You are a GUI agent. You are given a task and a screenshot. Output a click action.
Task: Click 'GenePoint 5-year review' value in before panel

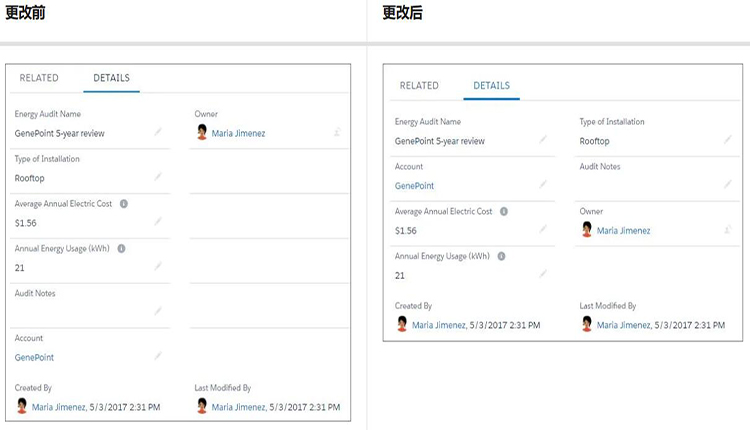click(x=60, y=133)
